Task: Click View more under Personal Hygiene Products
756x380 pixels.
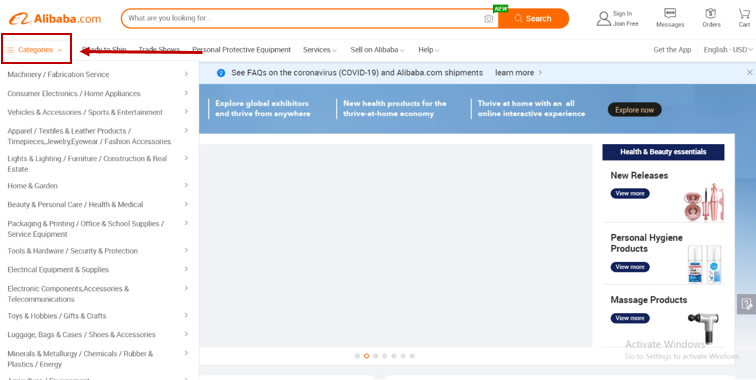Action: tap(630, 267)
